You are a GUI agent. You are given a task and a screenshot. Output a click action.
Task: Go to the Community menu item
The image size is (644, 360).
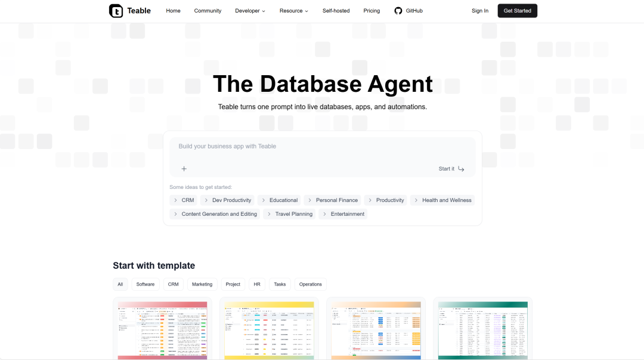[x=208, y=11]
